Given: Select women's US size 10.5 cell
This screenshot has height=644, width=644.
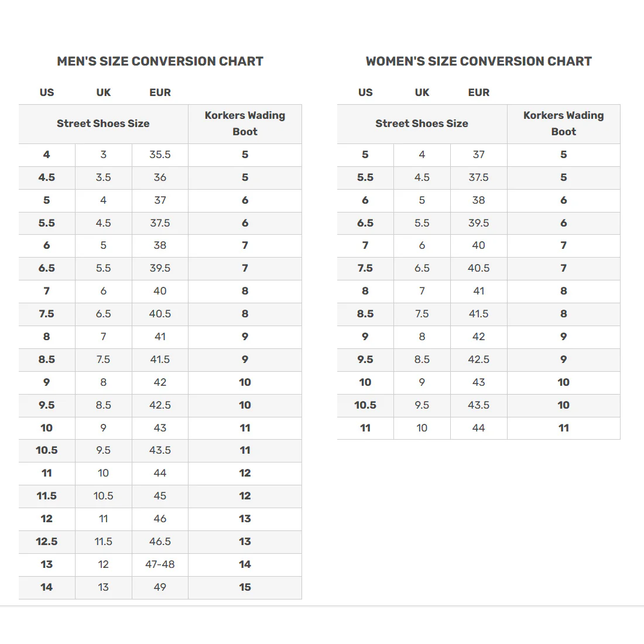Looking at the screenshot, I should pyautogui.click(x=365, y=405).
